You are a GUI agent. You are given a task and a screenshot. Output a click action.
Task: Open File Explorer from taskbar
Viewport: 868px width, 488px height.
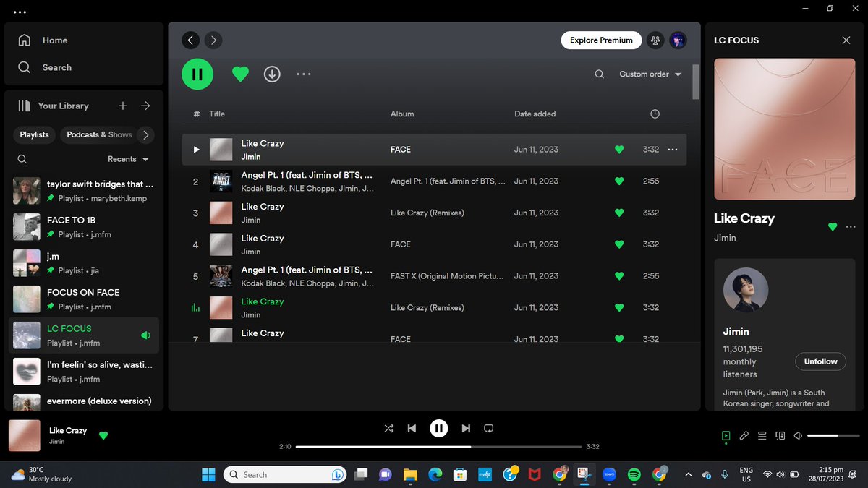coord(410,474)
